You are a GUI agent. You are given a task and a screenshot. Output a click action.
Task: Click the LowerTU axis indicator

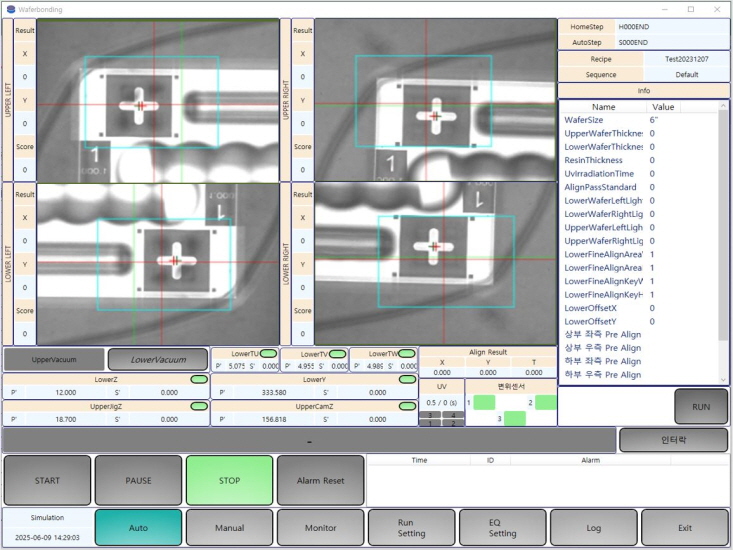[x=268, y=354]
